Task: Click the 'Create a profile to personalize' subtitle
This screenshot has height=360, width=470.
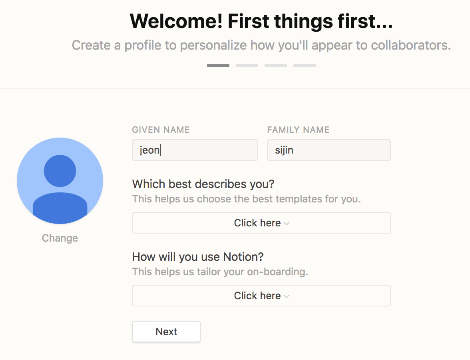Action: click(x=261, y=45)
